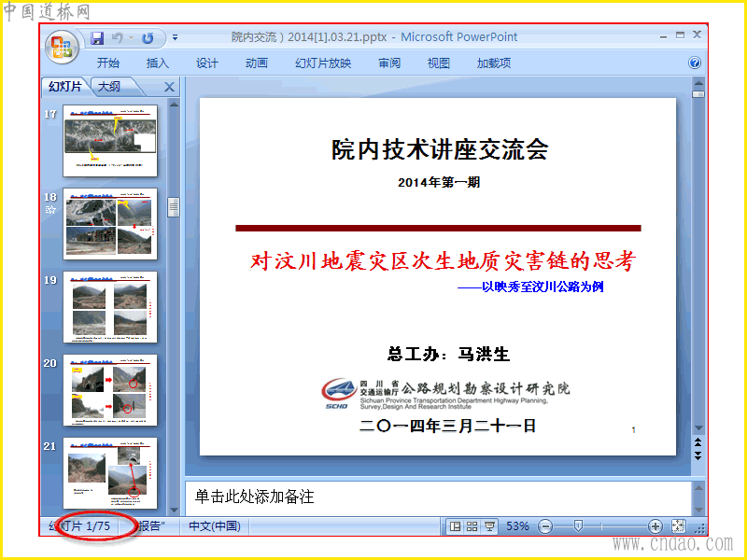Start slide show from status bar icon
This screenshot has width=747, height=560.
coord(489,526)
